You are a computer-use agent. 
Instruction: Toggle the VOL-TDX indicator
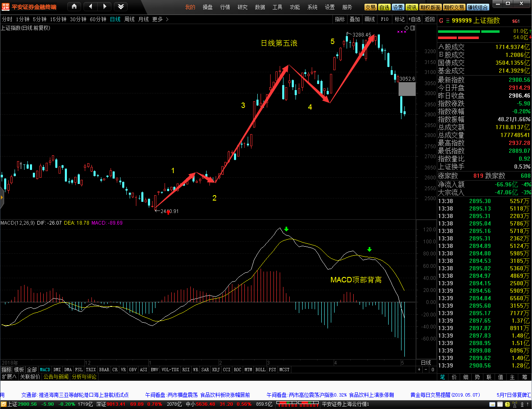point(170,370)
